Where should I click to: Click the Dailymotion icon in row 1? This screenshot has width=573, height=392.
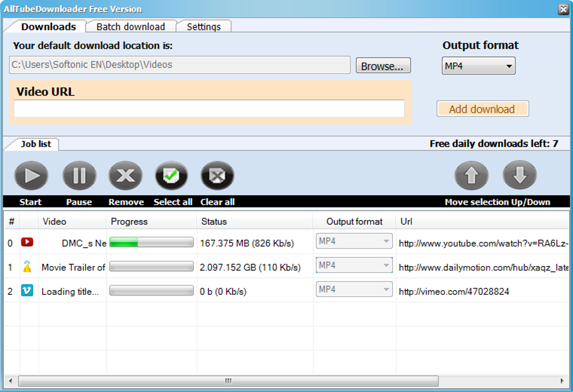point(27,266)
